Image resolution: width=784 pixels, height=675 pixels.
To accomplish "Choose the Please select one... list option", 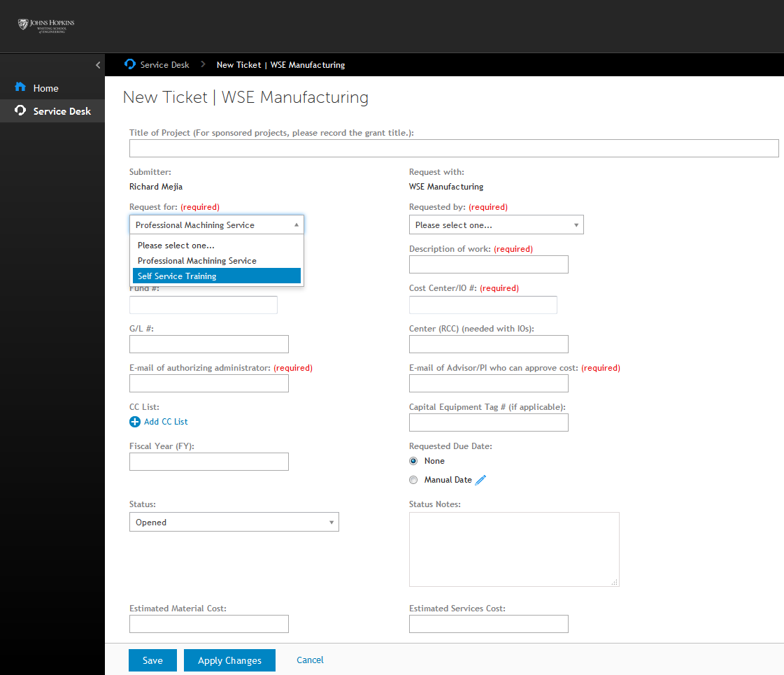I will point(217,246).
